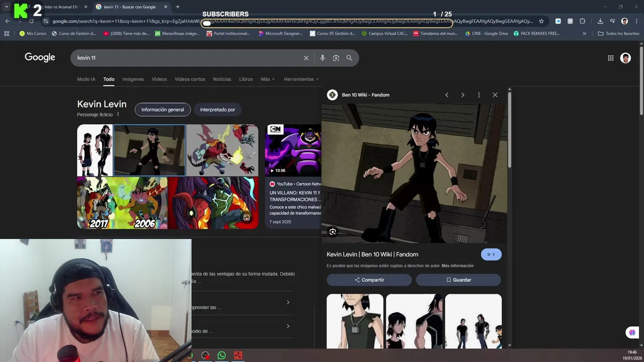Open the Más información link

pyautogui.click(x=457, y=265)
